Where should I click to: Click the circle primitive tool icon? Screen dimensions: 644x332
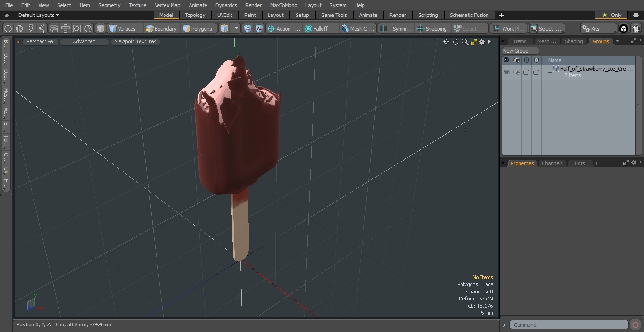pyautogui.click(x=8, y=29)
